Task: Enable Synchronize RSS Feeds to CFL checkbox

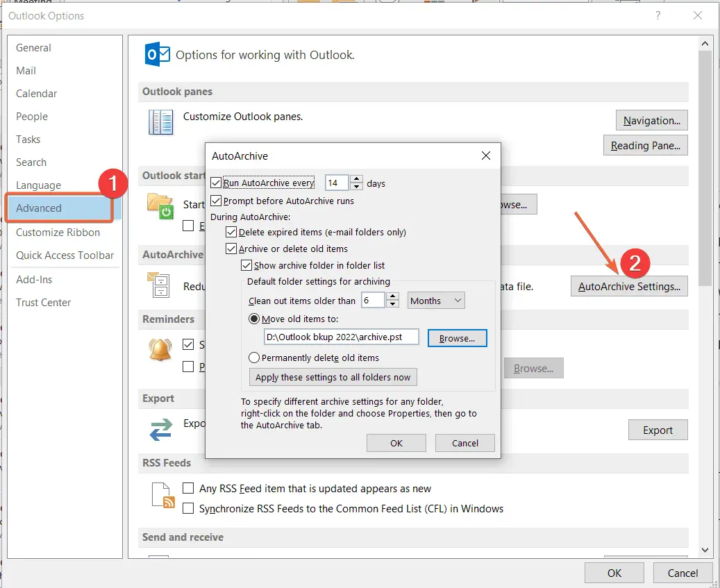Action: click(x=188, y=508)
